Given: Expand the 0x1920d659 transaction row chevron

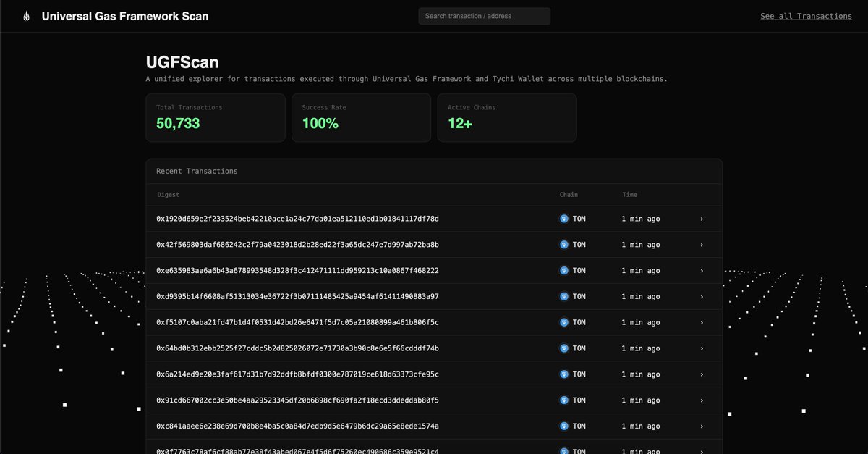Looking at the screenshot, I should [x=702, y=219].
